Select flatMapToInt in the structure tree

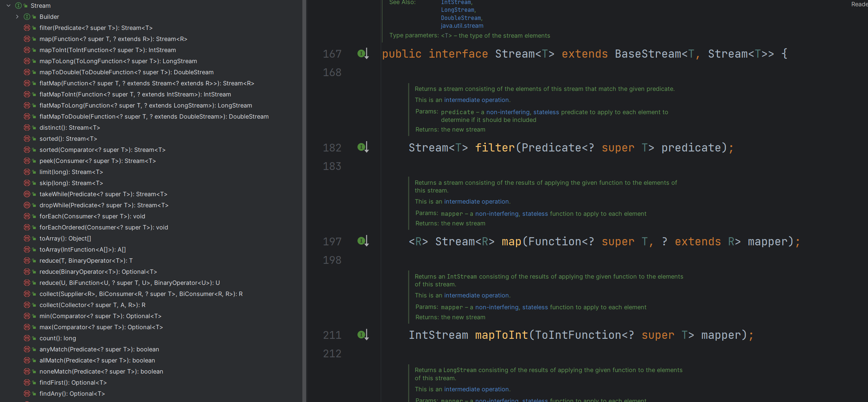(x=135, y=94)
